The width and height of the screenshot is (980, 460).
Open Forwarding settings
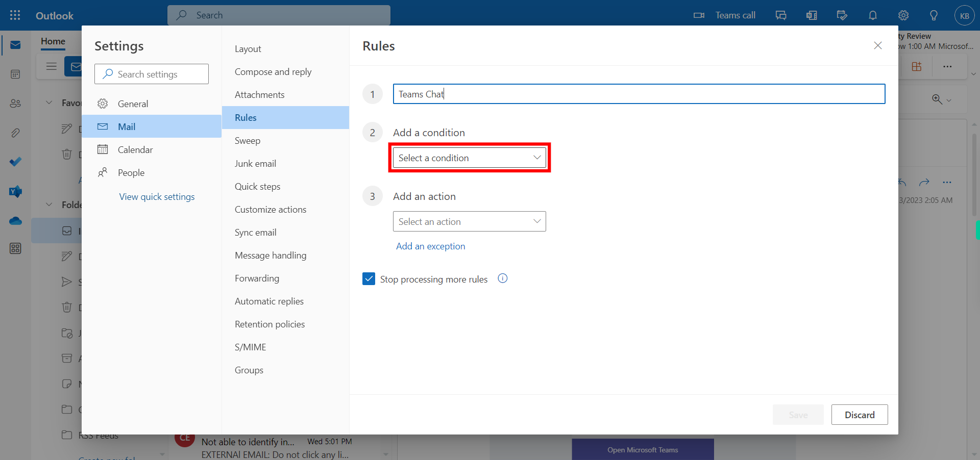pyautogui.click(x=285, y=278)
